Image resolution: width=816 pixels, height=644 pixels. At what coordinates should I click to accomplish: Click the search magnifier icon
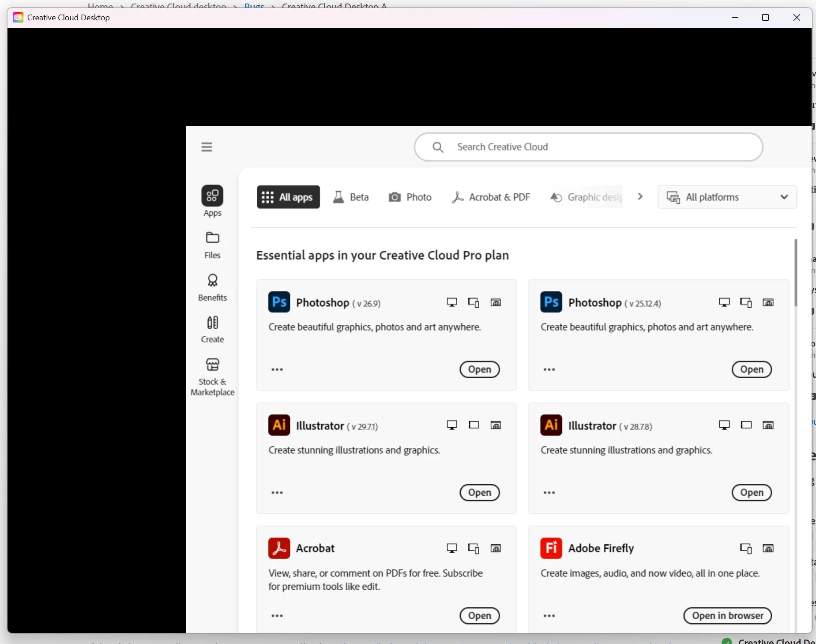(x=438, y=147)
